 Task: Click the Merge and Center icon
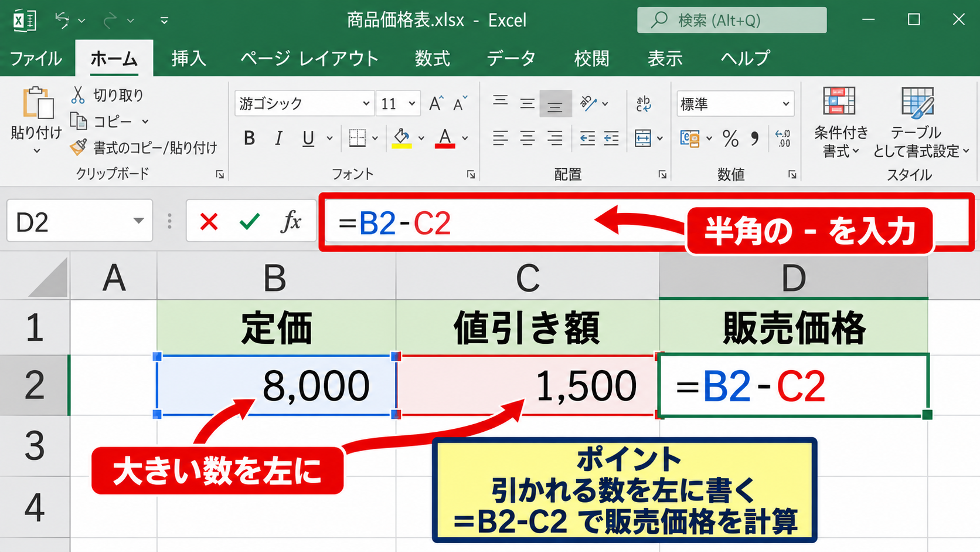point(643,138)
